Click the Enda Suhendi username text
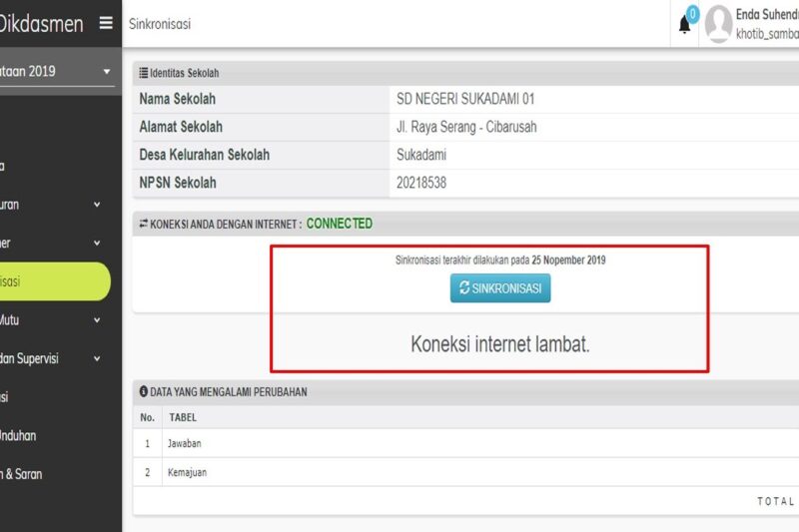Viewport: 799px width, 532px height. [767, 15]
